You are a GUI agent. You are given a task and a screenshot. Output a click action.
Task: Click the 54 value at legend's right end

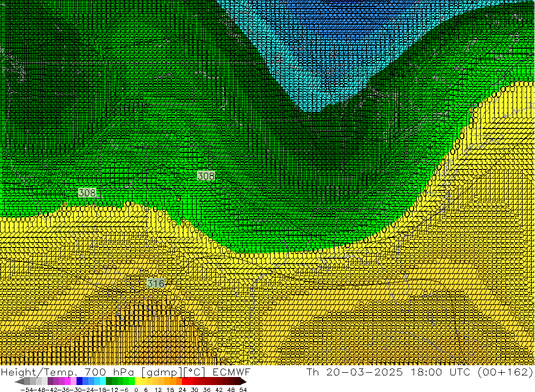tap(243, 390)
